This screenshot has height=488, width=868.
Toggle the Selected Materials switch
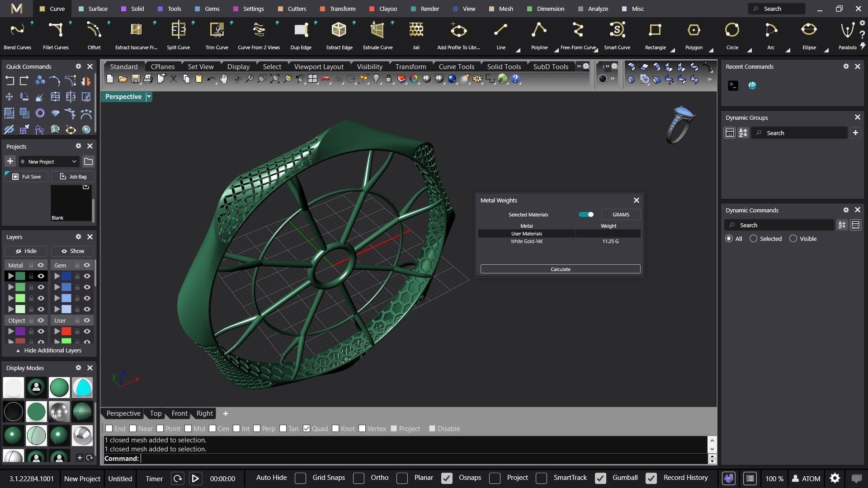586,215
